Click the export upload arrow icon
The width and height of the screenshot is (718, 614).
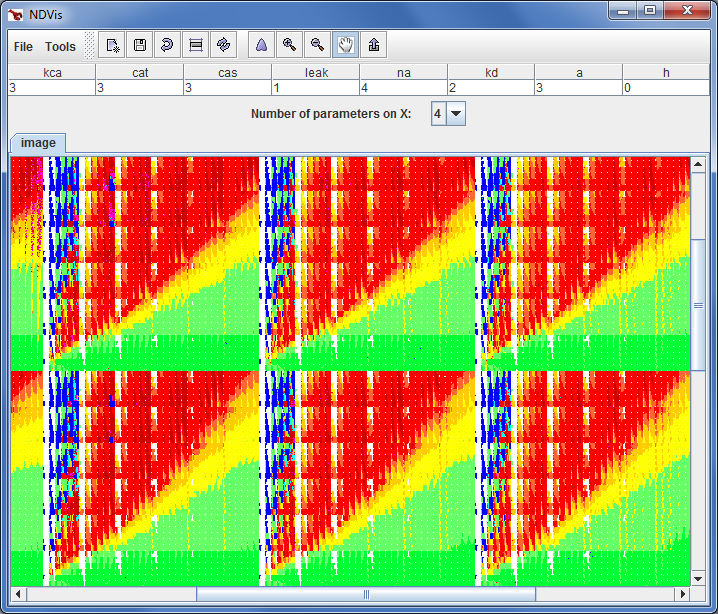coord(374,45)
